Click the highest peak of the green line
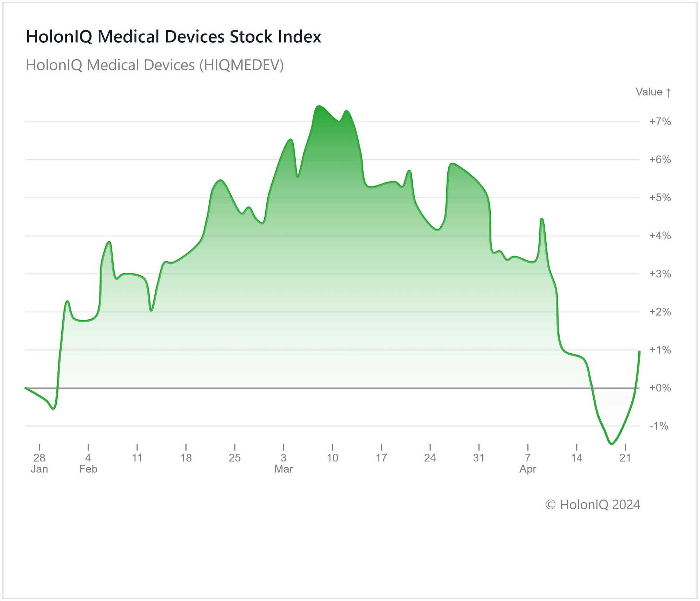The width and height of the screenshot is (700, 601). click(318, 106)
